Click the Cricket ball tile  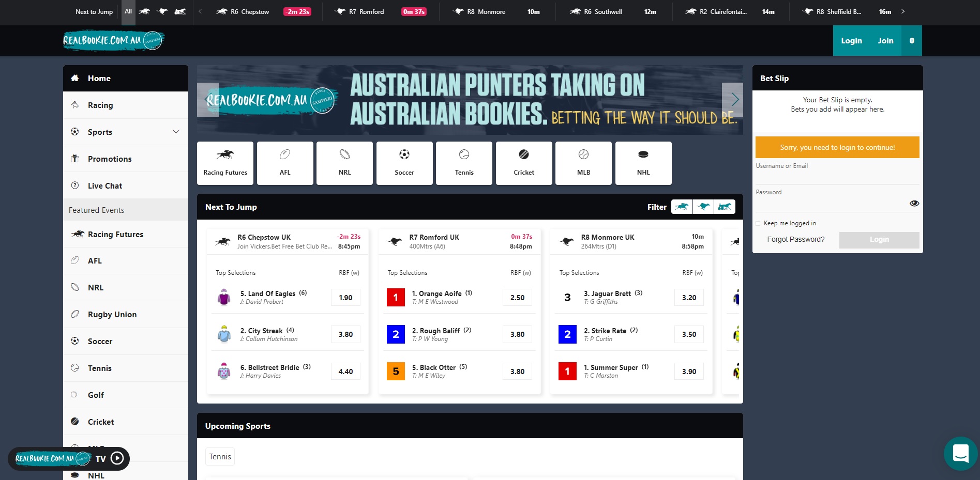pyautogui.click(x=524, y=163)
